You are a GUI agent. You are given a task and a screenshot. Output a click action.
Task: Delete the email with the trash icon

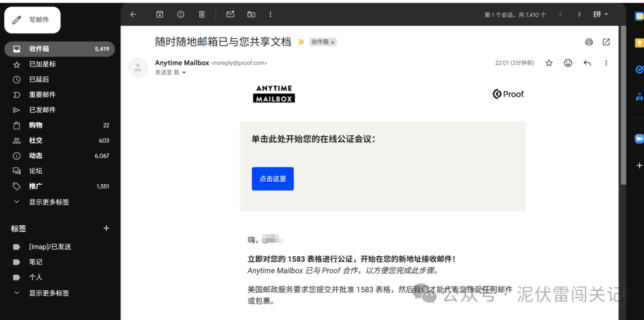[x=202, y=14]
